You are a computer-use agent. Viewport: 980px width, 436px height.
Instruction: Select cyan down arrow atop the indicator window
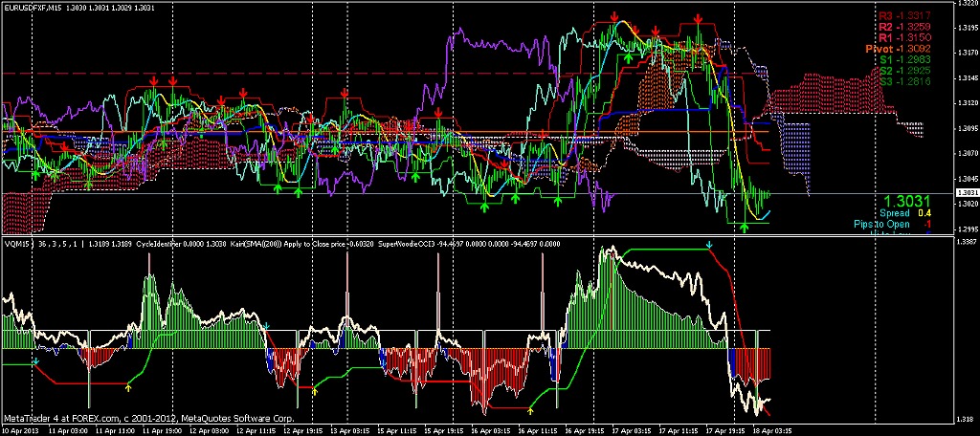[x=709, y=246]
